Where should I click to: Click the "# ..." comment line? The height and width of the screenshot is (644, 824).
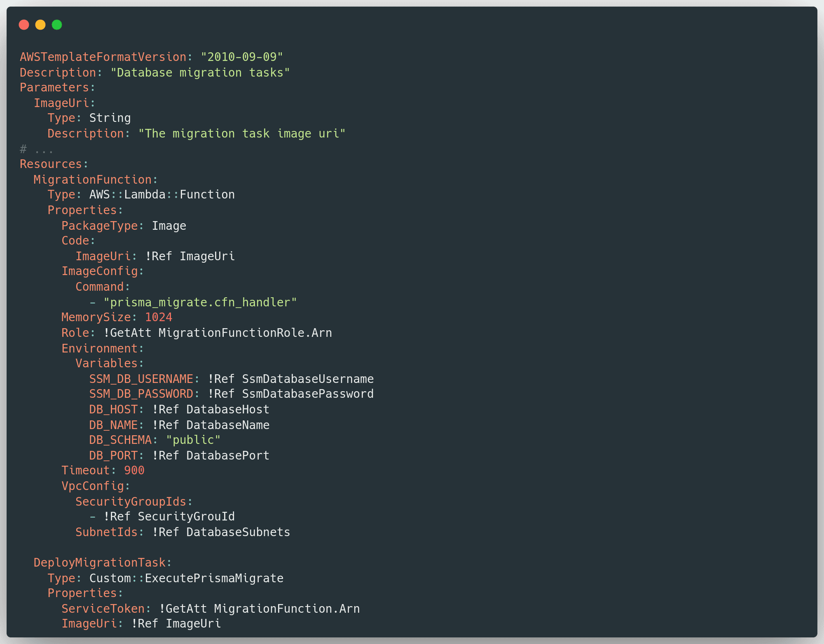36,149
